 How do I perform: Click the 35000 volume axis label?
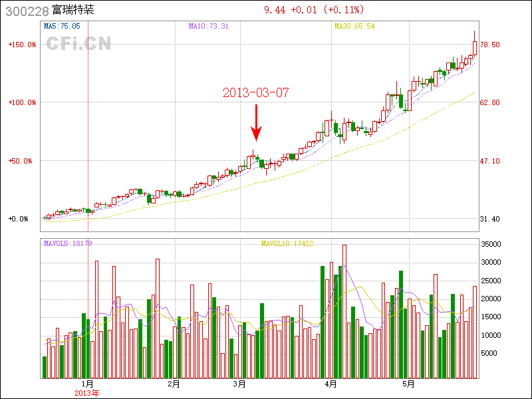pyautogui.click(x=490, y=245)
